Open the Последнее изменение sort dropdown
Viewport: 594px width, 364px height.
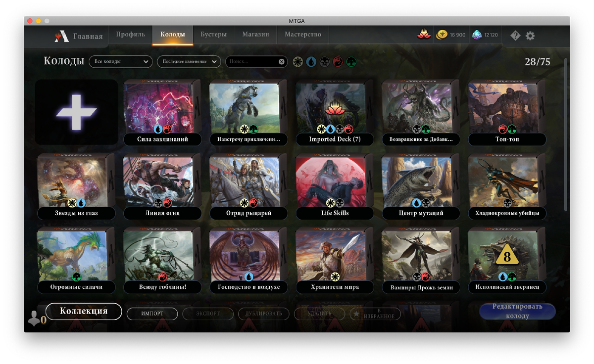(x=189, y=62)
